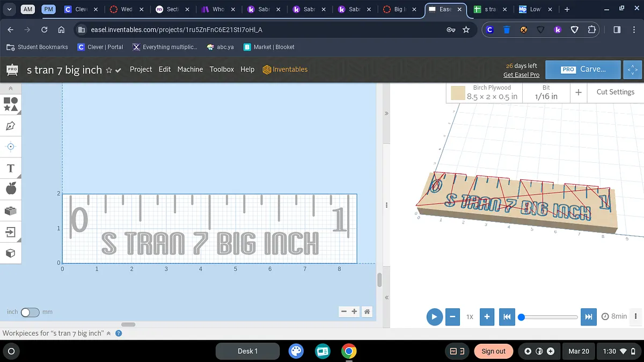The image size is (644, 362).
Task: Click the 3D cube icon
Action: coord(11,253)
